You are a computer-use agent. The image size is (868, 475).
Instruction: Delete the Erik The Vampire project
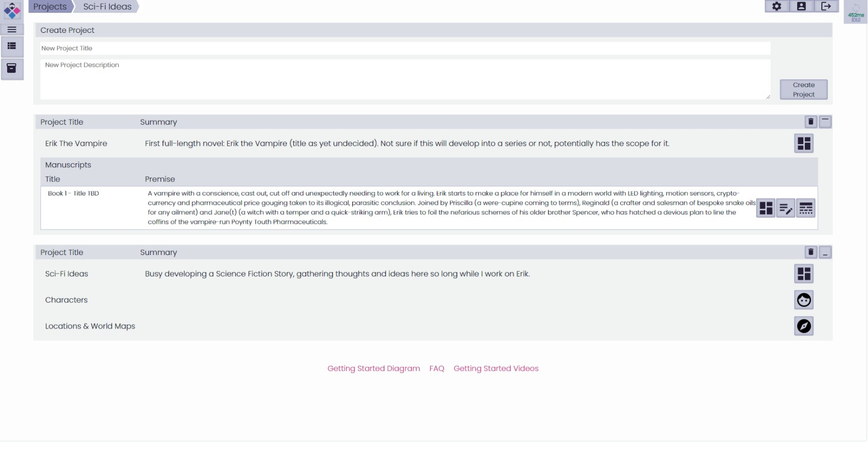(x=811, y=122)
